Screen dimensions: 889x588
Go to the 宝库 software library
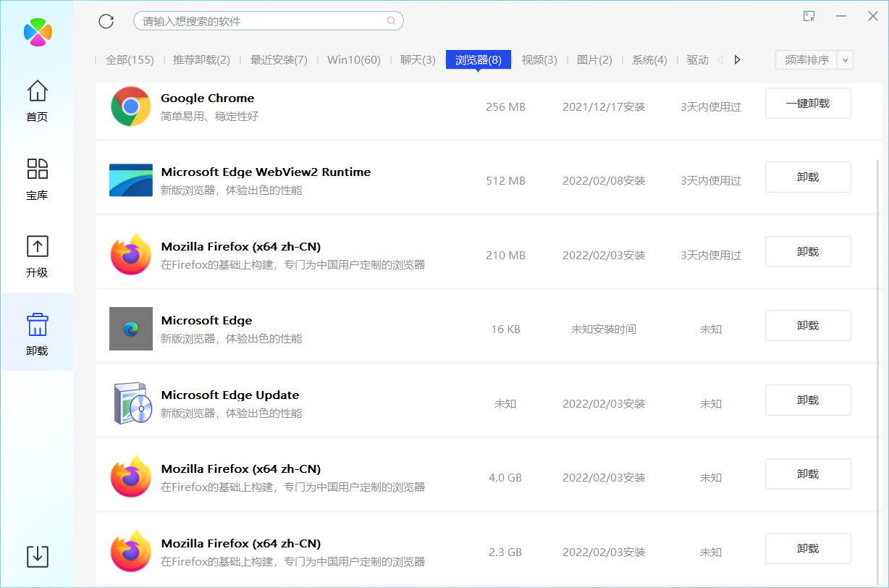pyautogui.click(x=37, y=179)
